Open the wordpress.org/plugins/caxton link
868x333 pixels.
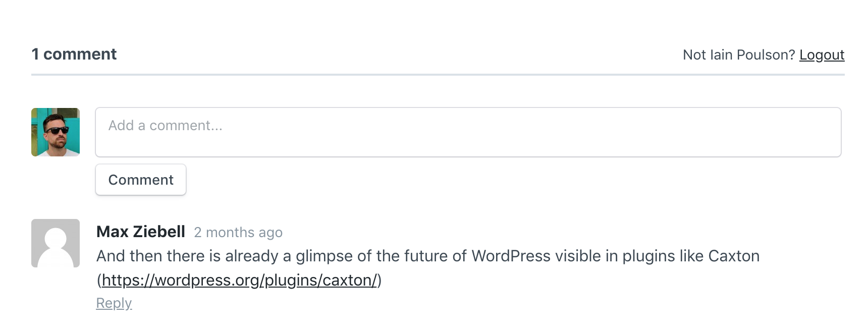coord(239,280)
